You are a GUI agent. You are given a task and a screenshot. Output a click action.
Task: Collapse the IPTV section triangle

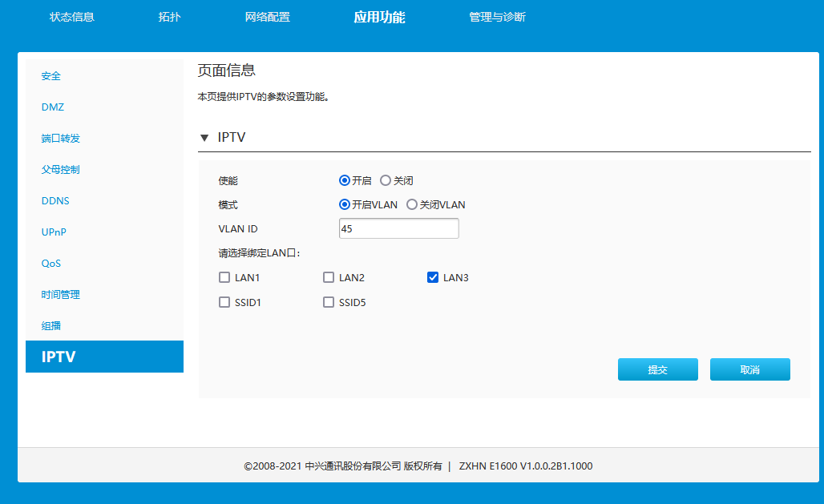(x=204, y=137)
